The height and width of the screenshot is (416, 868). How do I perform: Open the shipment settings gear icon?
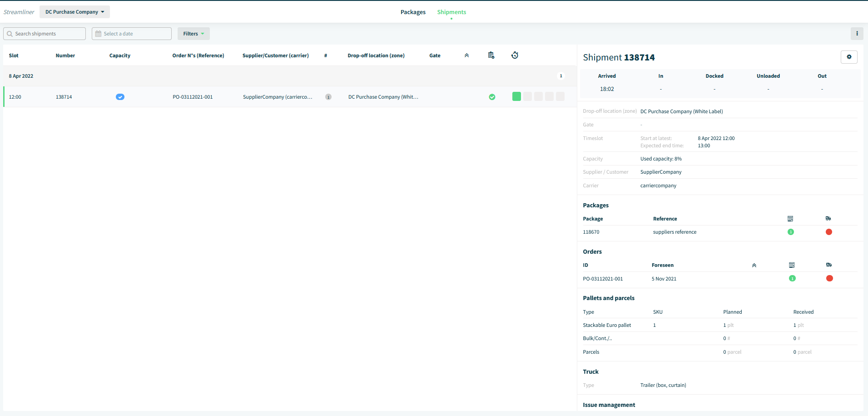[x=849, y=57]
